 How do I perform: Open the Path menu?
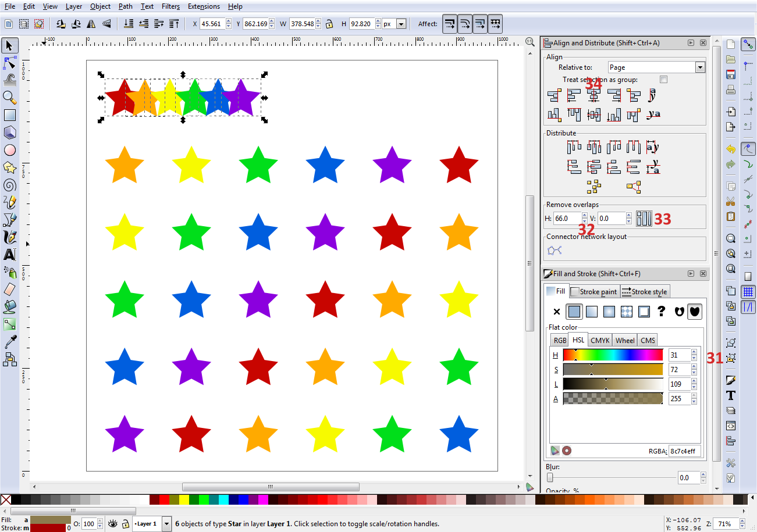click(125, 6)
